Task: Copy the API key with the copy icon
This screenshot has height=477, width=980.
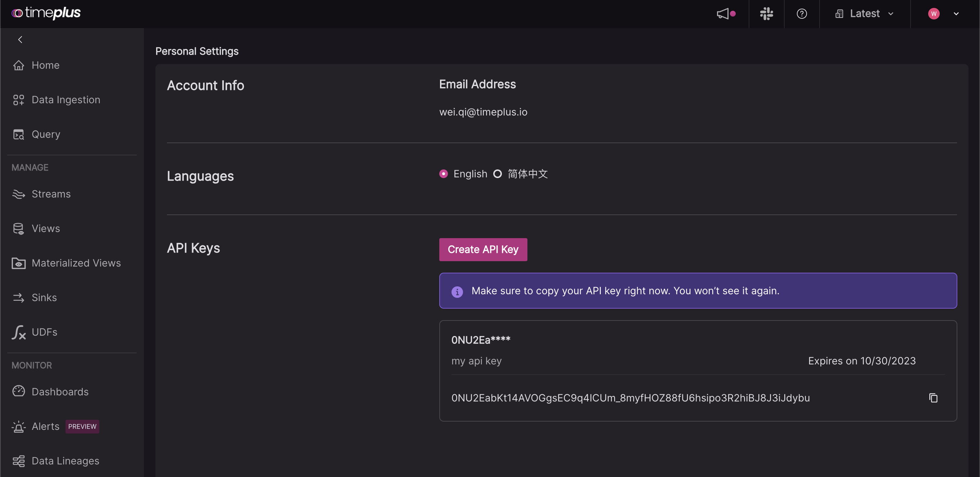Action: click(933, 398)
